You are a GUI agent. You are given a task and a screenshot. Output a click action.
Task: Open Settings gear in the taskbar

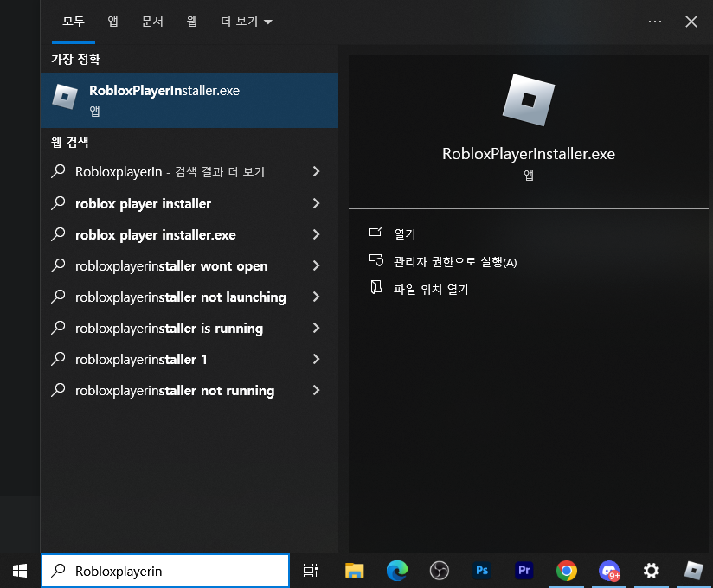(x=652, y=571)
